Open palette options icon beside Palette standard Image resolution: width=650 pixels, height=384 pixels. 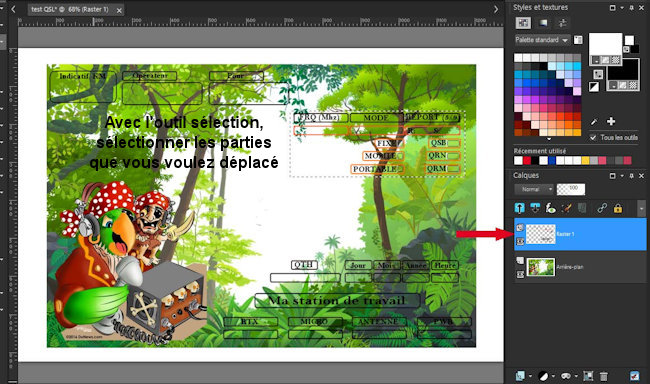point(578,40)
